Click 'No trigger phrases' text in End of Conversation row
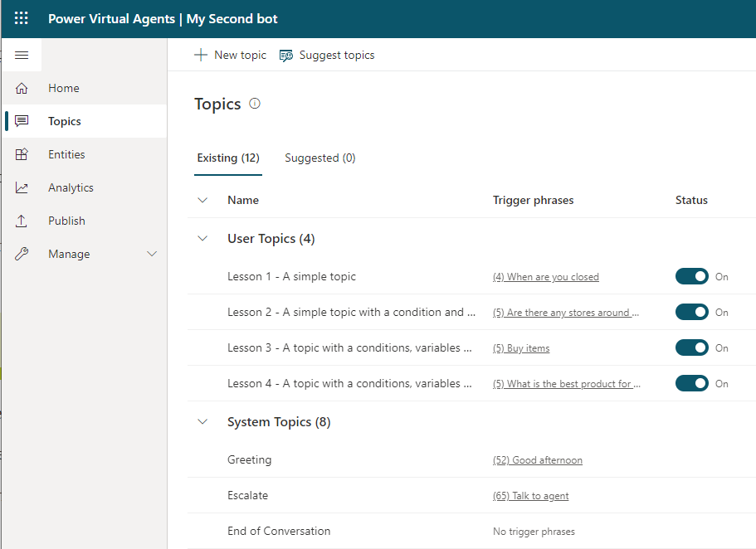The width and height of the screenshot is (756, 549). pos(534,531)
